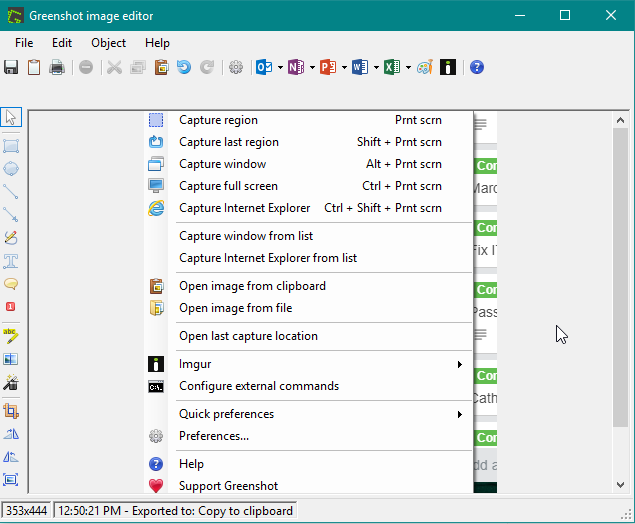
Task: Export to Word via its icon
Action: (360, 67)
